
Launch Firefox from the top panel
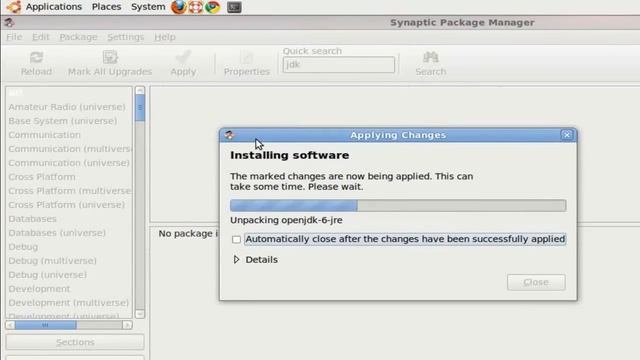[178, 7]
